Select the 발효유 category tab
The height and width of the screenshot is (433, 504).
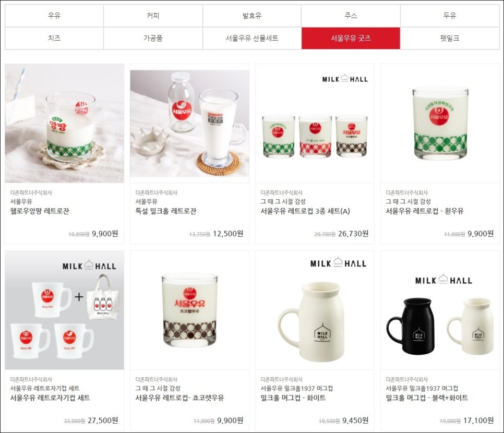click(x=251, y=16)
